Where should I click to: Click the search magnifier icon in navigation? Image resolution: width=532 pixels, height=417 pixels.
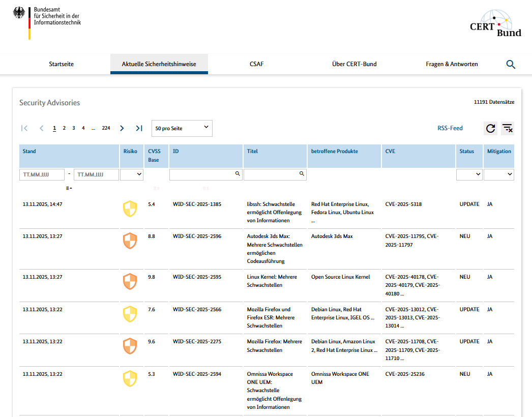(x=511, y=65)
